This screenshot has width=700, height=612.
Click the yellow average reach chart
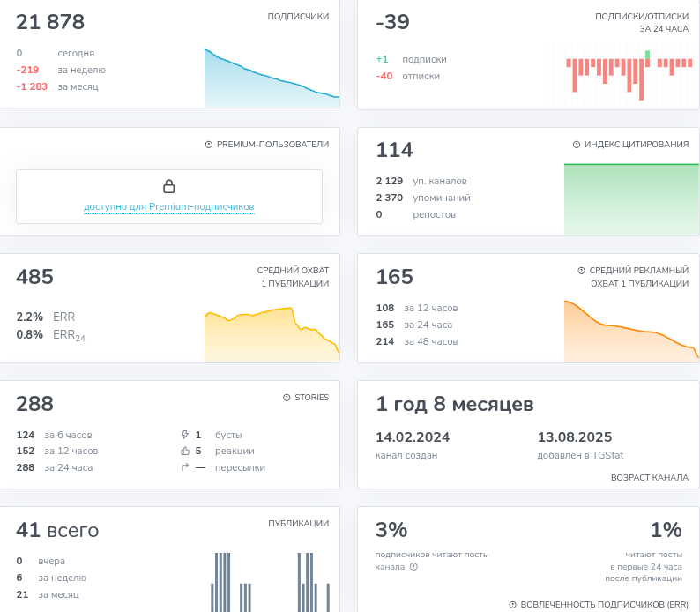point(272,335)
